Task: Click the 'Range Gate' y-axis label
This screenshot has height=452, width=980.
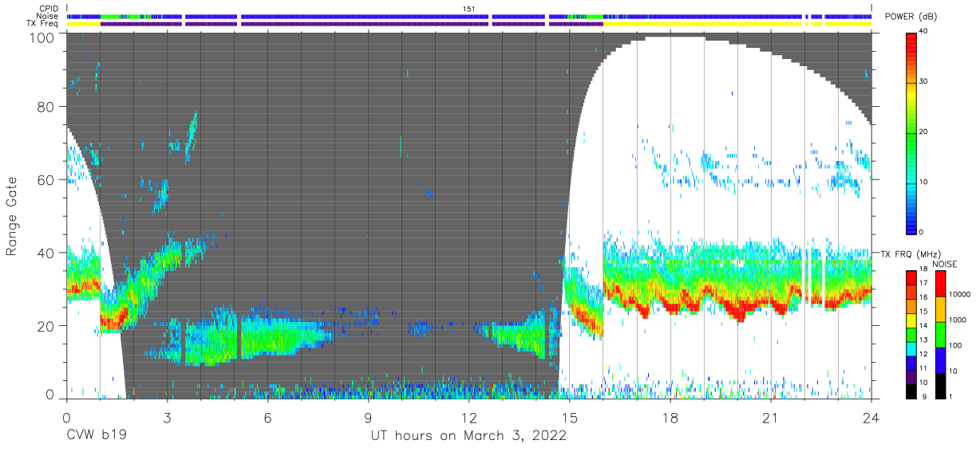Action: click(x=12, y=216)
